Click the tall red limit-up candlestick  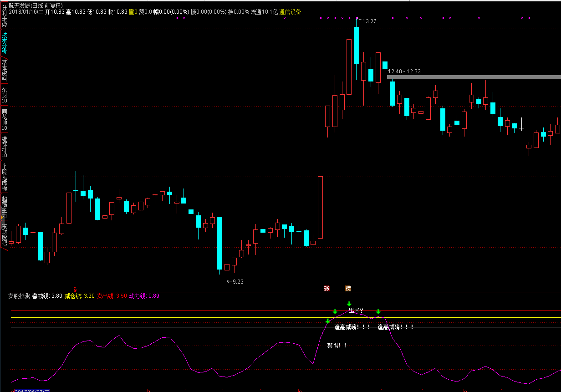click(320, 207)
